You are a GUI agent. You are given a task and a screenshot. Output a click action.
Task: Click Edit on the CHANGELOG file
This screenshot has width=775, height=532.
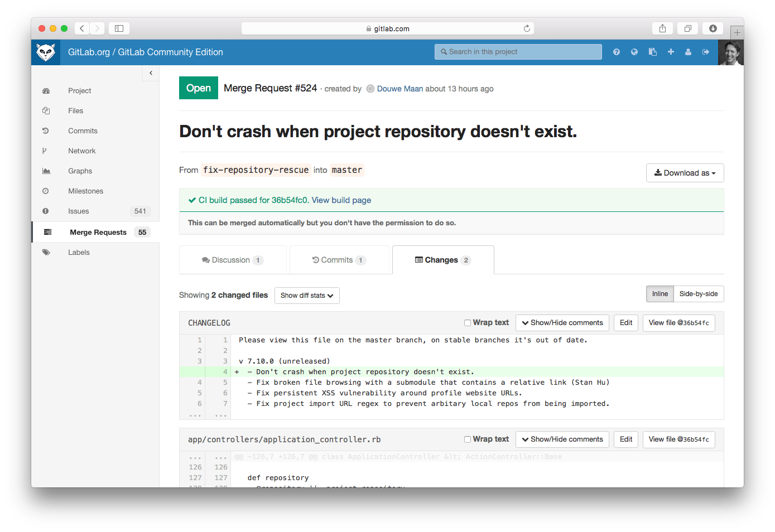(x=625, y=322)
